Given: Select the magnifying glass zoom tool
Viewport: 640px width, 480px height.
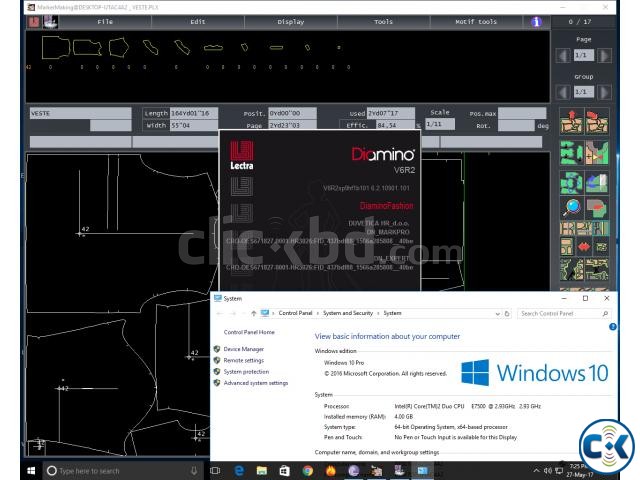Looking at the screenshot, I should point(571,207).
